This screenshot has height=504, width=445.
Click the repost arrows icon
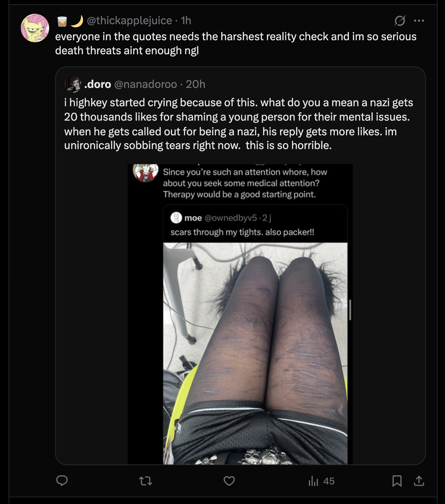click(145, 481)
